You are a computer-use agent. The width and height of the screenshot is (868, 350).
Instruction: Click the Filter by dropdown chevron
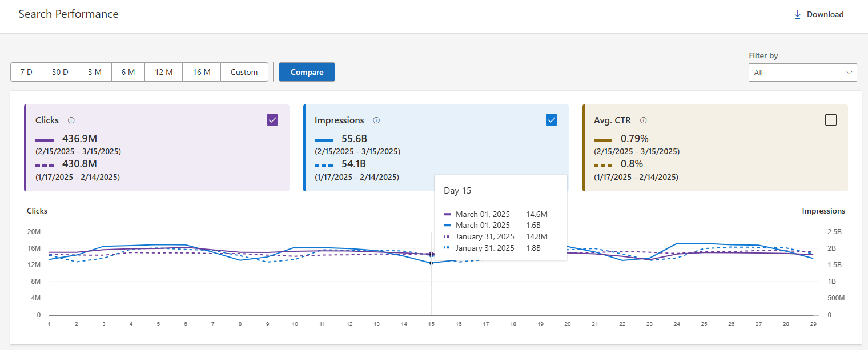849,73
